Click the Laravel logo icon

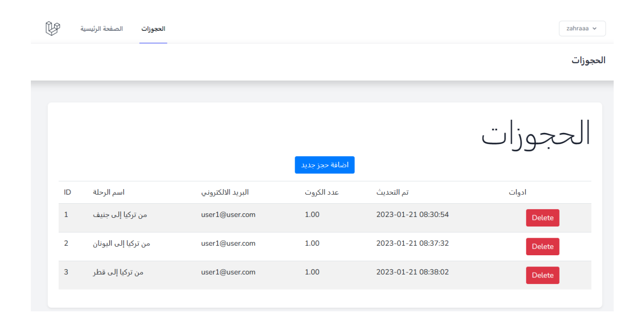click(x=53, y=29)
